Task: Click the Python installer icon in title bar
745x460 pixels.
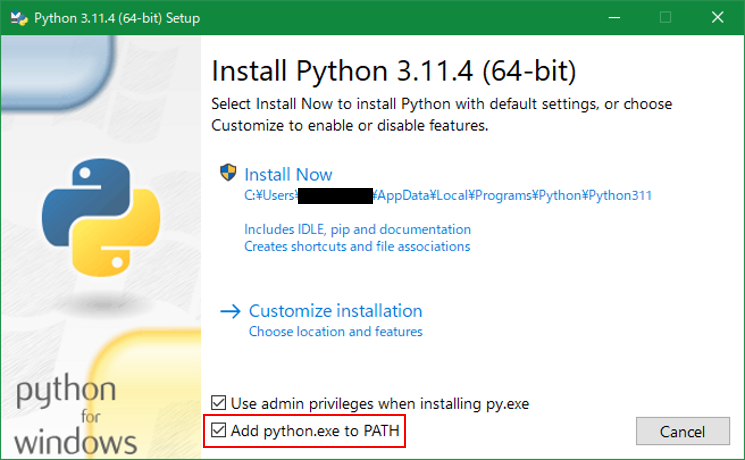Action: (x=17, y=16)
